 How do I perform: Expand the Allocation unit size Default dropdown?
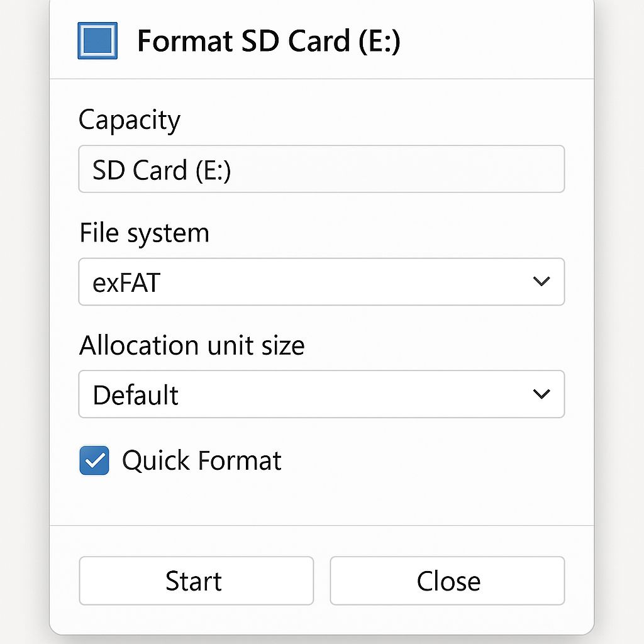(x=321, y=394)
